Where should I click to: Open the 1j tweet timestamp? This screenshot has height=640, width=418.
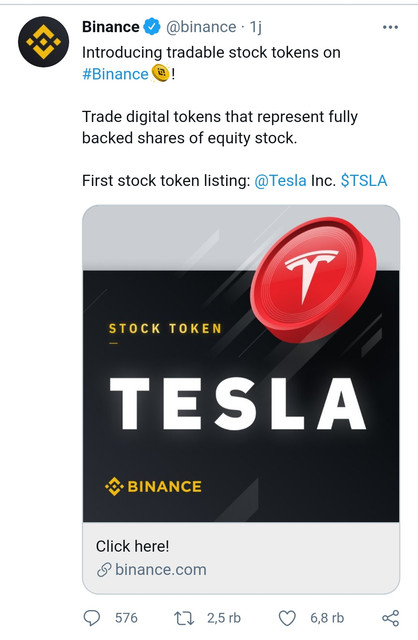tap(256, 27)
